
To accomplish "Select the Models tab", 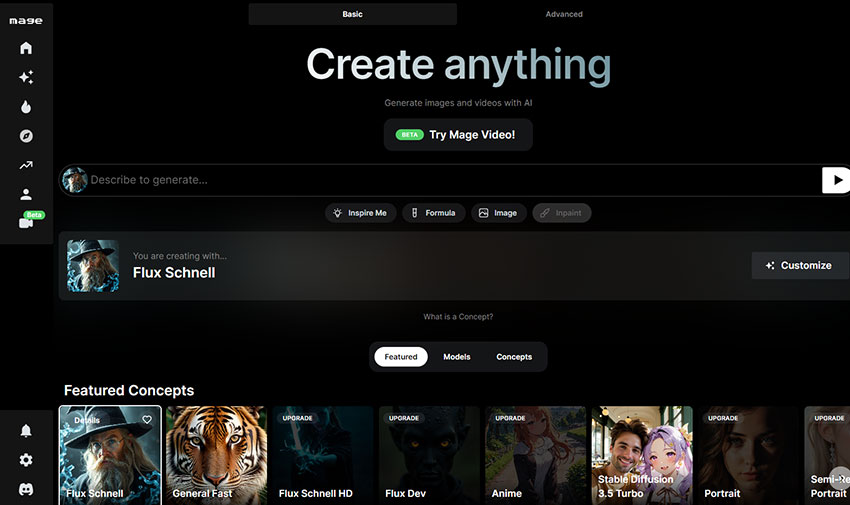I will (456, 357).
